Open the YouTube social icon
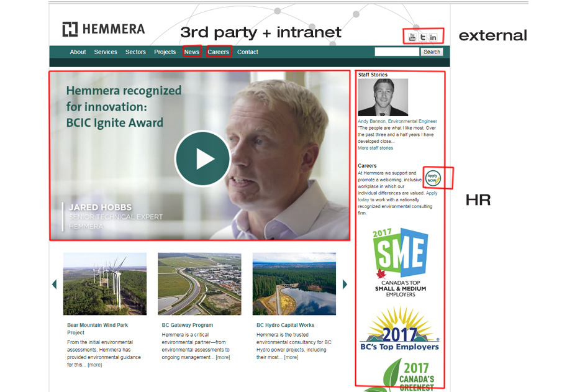Screen dimensions: 567x392 click(x=412, y=37)
